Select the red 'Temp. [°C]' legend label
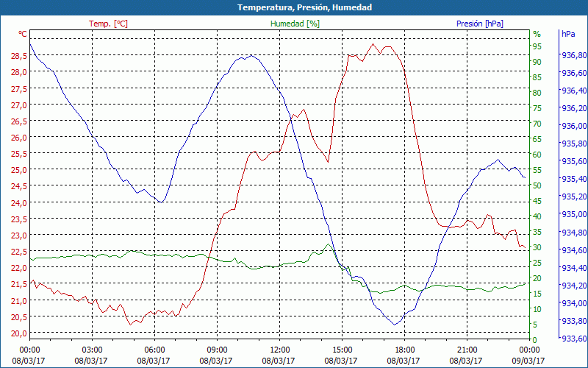Screen dimensions: 588x368 click(x=108, y=24)
